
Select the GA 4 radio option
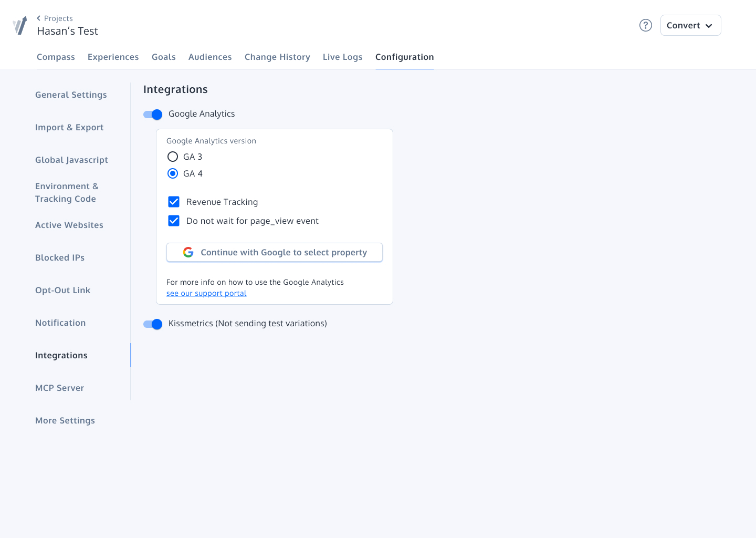tap(173, 173)
